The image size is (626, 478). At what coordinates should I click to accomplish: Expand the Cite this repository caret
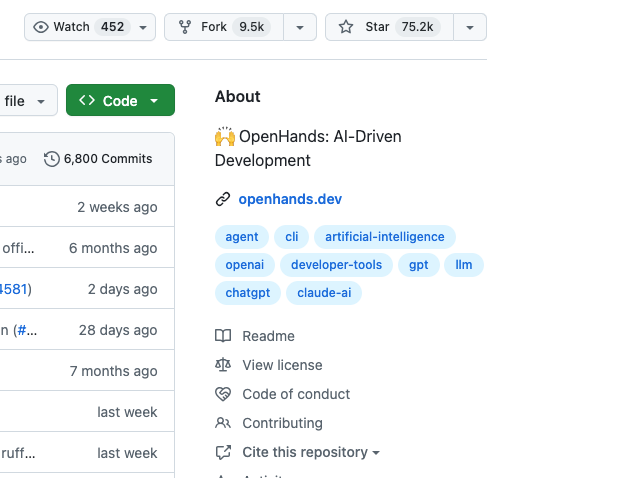[x=376, y=453]
